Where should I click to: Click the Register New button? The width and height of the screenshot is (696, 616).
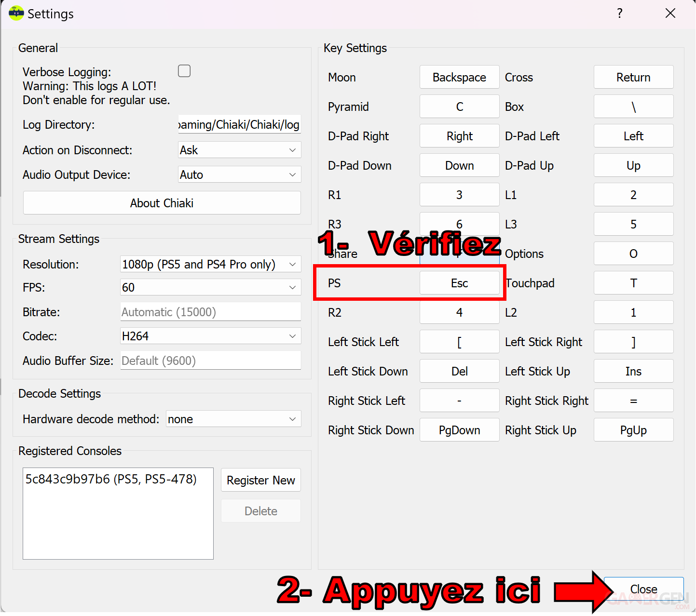coord(261,480)
